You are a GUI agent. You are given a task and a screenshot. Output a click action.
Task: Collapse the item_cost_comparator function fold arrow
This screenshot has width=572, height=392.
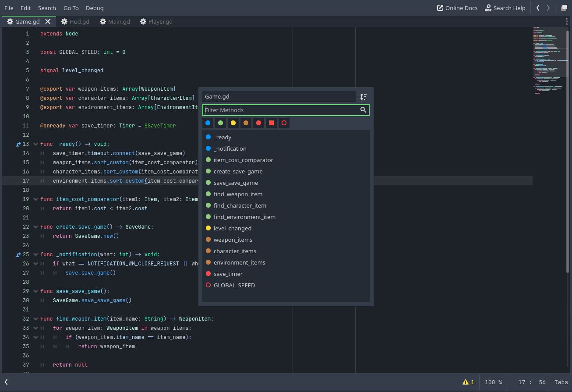35,199
